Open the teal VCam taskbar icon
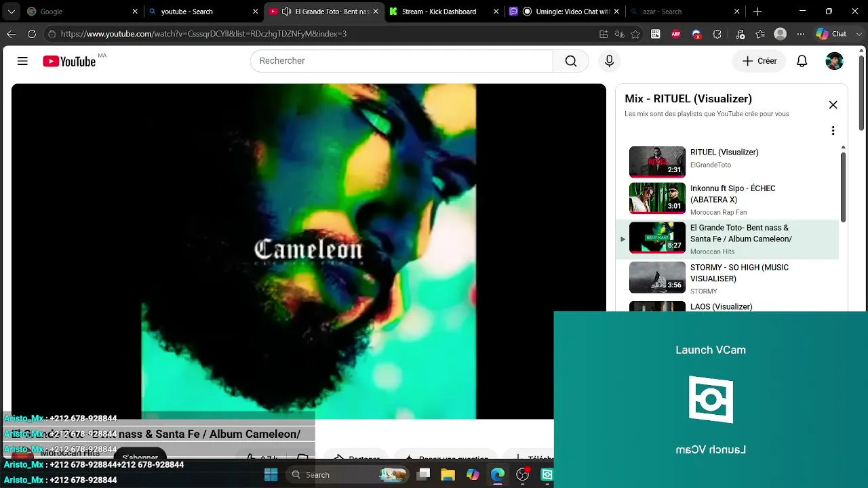 pyautogui.click(x=547, y=474)
